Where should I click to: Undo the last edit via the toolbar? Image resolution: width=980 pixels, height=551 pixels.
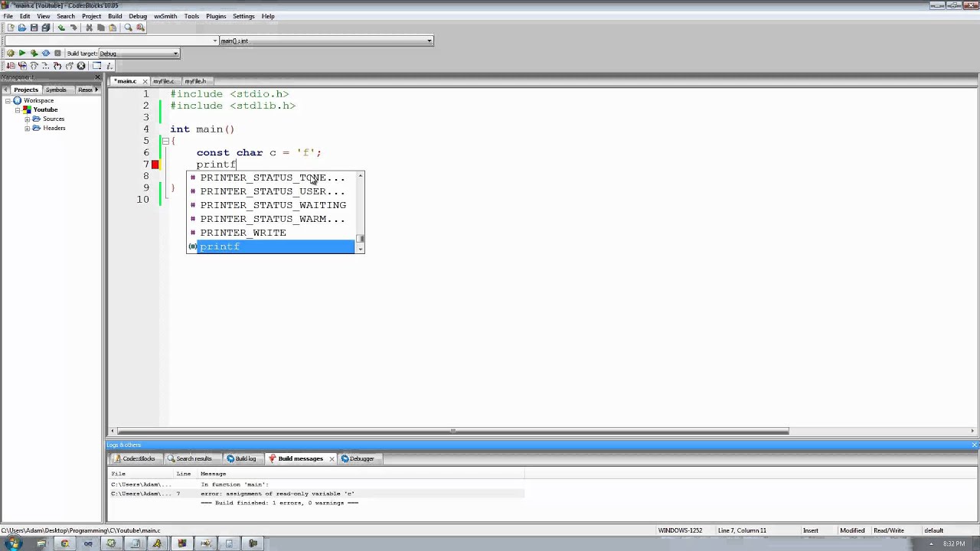click(x=61, y=28)
